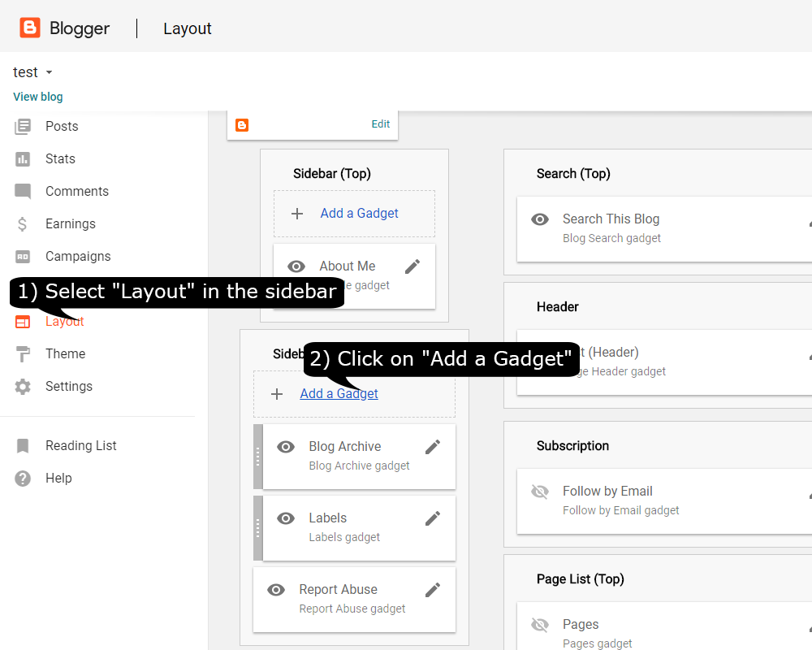Click the View blog link
Image resolution: width=812 pixels, height=650 pixels.
(x=38, y=97)
